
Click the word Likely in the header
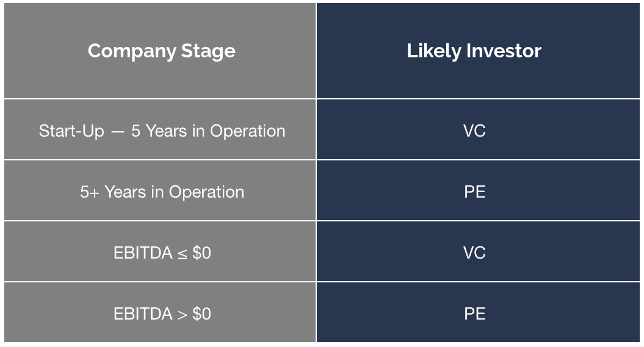pyautogui.click(x=434, y=52)
